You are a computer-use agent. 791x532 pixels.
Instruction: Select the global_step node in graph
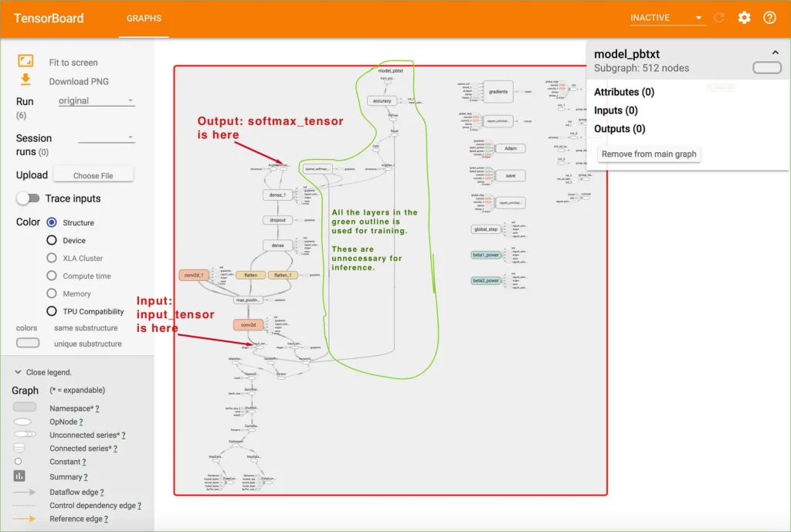(487, 229)
